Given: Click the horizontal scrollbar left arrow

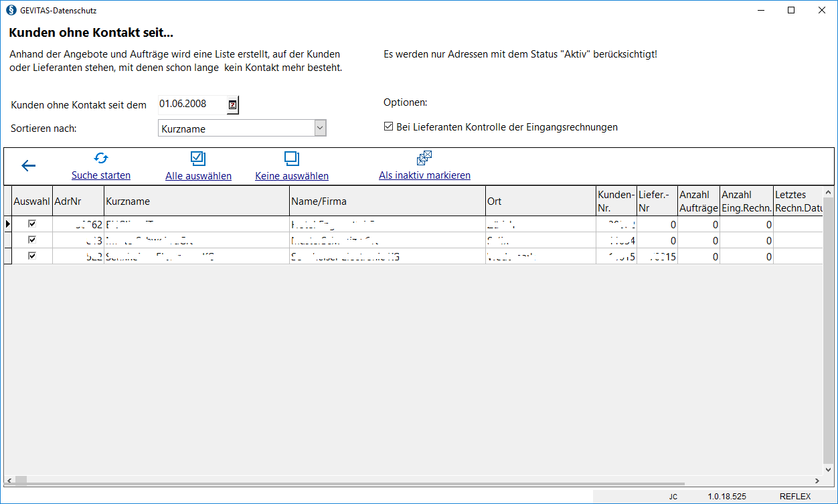Looking at the screenshot, I should point(9,481).
